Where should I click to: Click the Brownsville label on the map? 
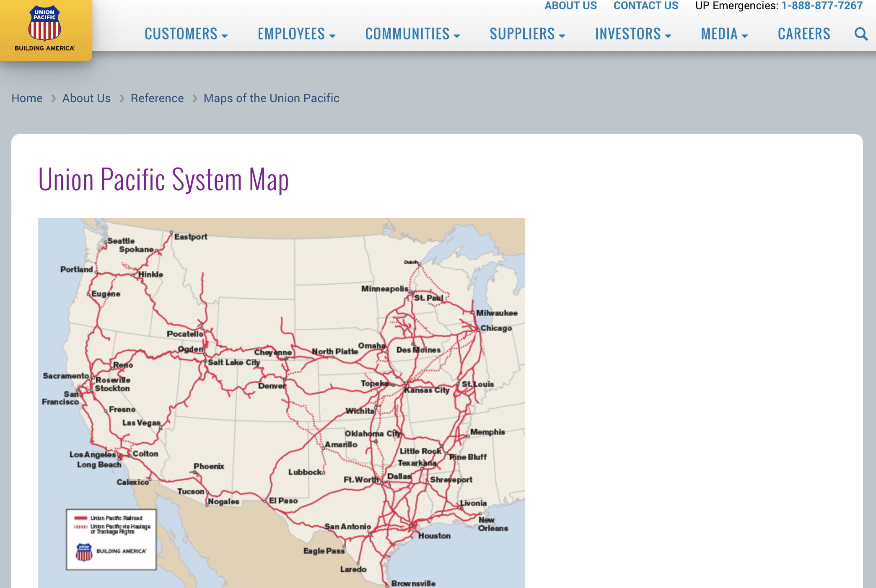coord(413,583)
